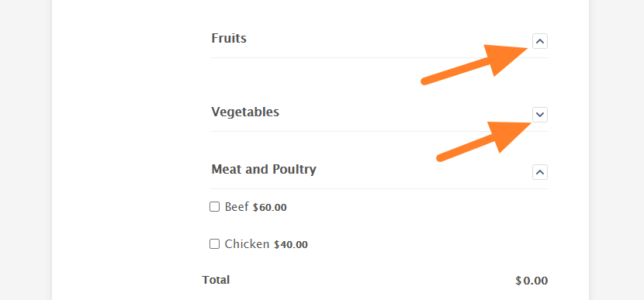Screen dimensions: 644x300
Task: Click the $0.00 total amount
Action: (531, 281)
